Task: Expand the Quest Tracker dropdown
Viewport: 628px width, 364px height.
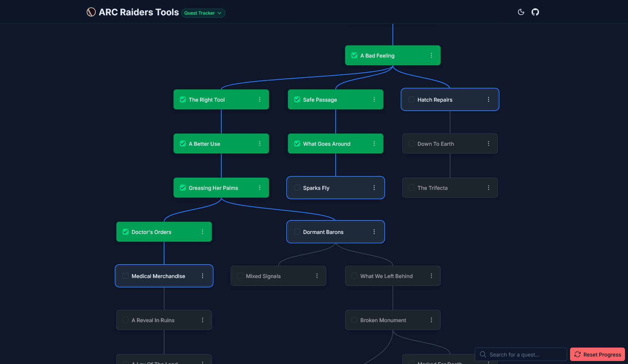Action: click(203, 13)
